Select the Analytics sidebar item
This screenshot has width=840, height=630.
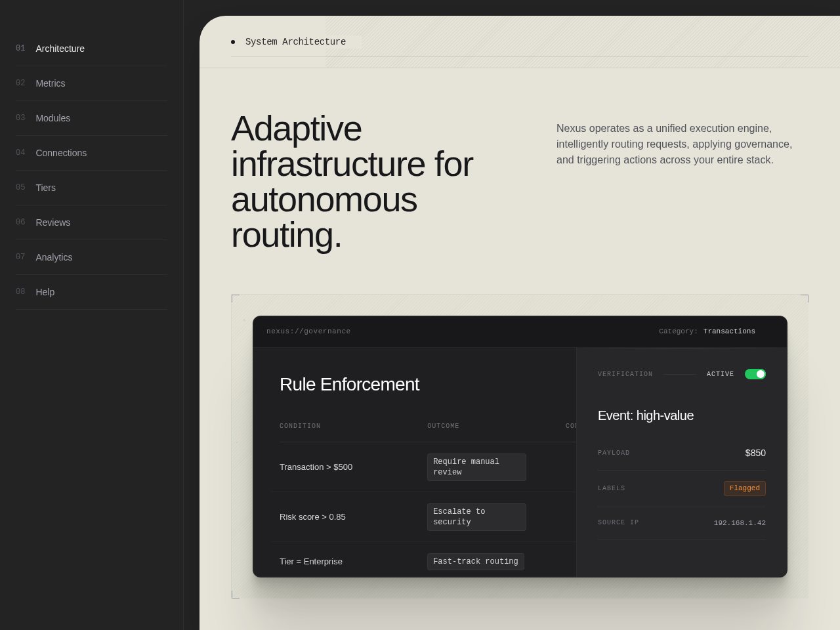(54, 257)
